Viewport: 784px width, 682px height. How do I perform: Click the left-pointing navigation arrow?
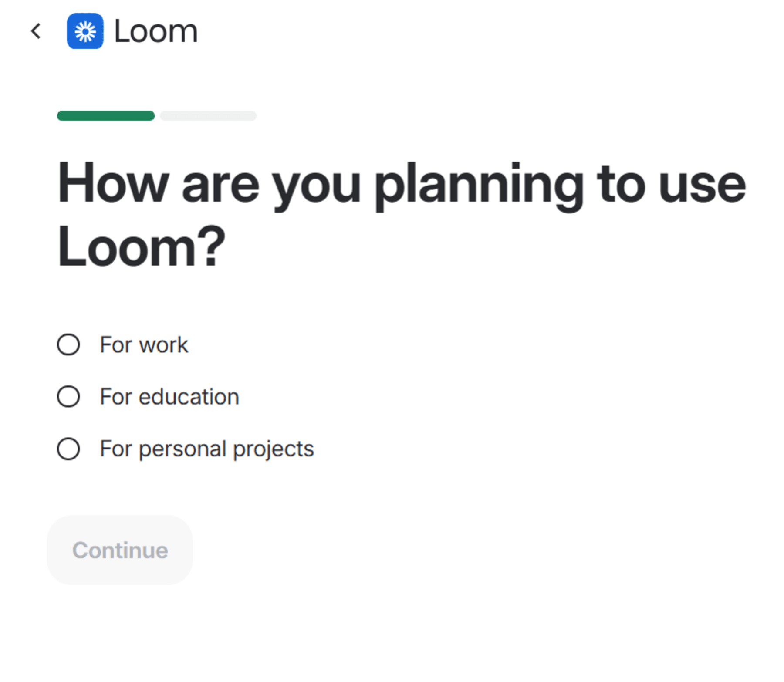[36, 31]
